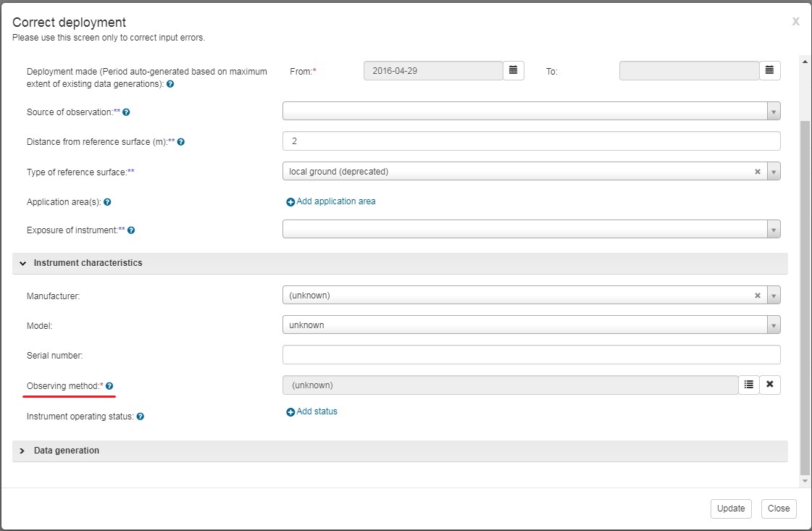The height and width of the screenshot is (531, 812).
Task: Click the To date field
Action: pyautogui.click(x=690, y=70)
